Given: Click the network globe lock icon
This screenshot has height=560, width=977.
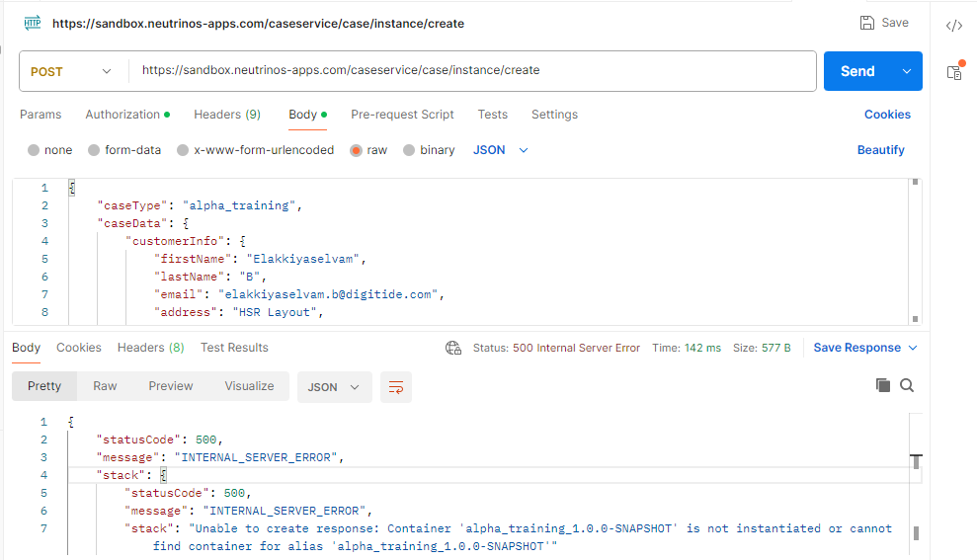Looking at the screenshot, I should coord(453,349).
